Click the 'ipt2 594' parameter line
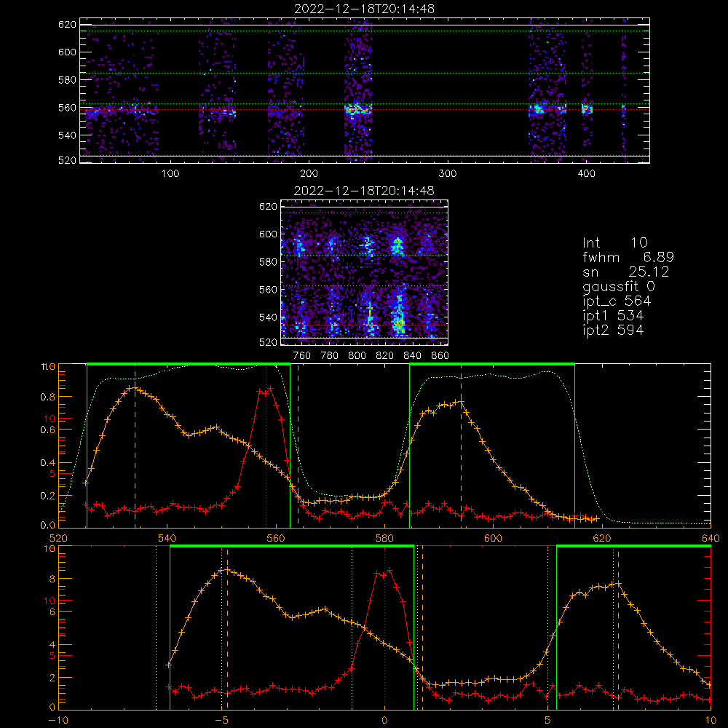Viewport: 728px width, 728px height. pos(613,330)
